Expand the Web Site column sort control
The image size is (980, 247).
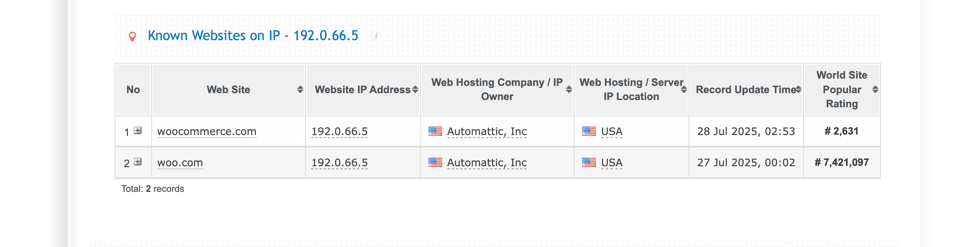click(298, 90)
